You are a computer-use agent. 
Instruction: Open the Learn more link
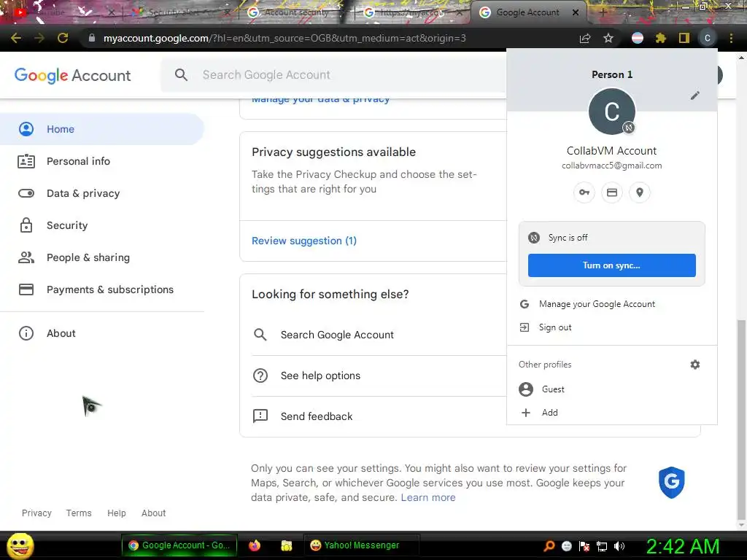[427, 497]
